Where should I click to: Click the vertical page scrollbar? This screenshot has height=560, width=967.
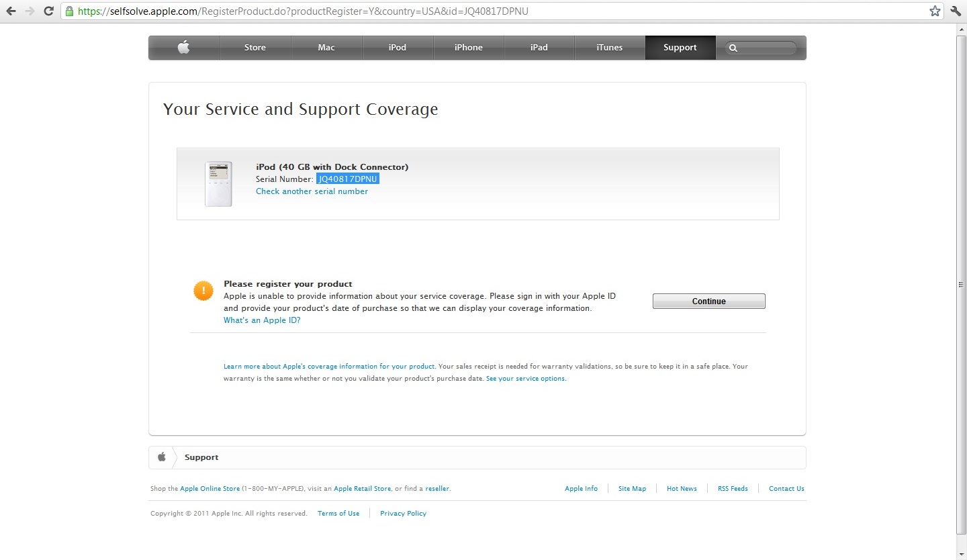pyautogui.click(x=961, y=284)
